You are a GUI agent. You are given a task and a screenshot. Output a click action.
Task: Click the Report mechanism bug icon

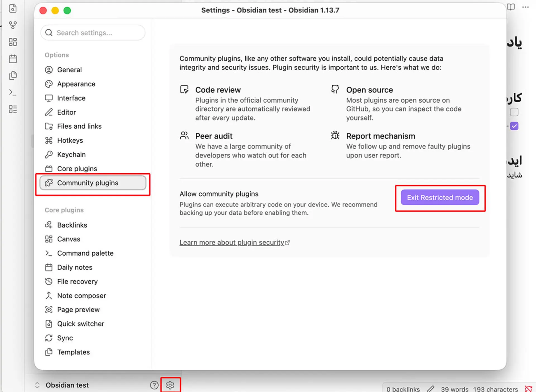(x=335, y=136)
